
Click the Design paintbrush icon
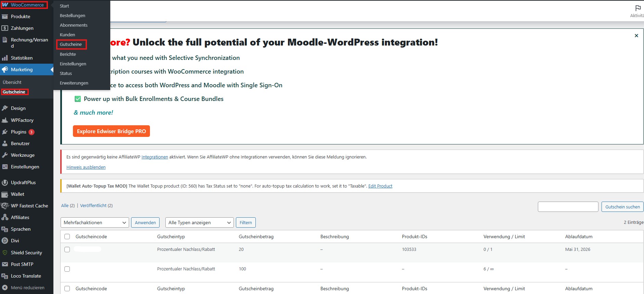pyautogui.click(x=5, y=108)
